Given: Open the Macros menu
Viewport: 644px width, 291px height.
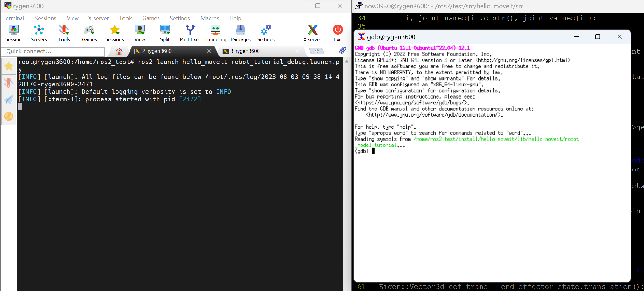Looking at the screenshot, I should (x=210, y=18).
